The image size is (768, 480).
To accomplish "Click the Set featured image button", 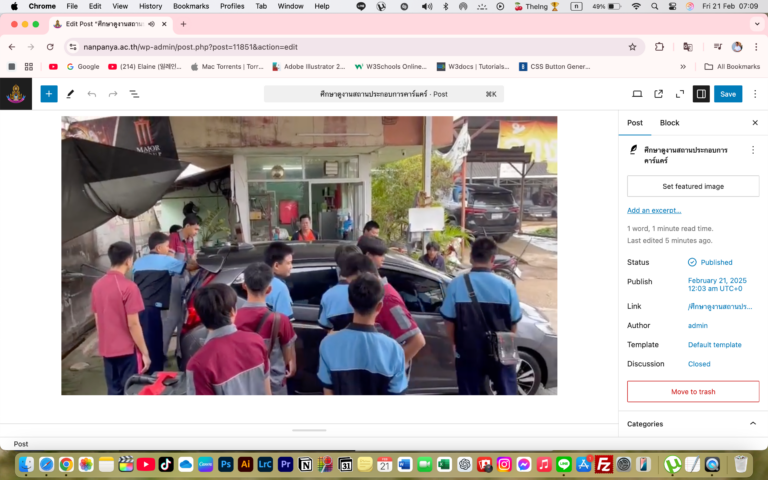I will [693, 186].
